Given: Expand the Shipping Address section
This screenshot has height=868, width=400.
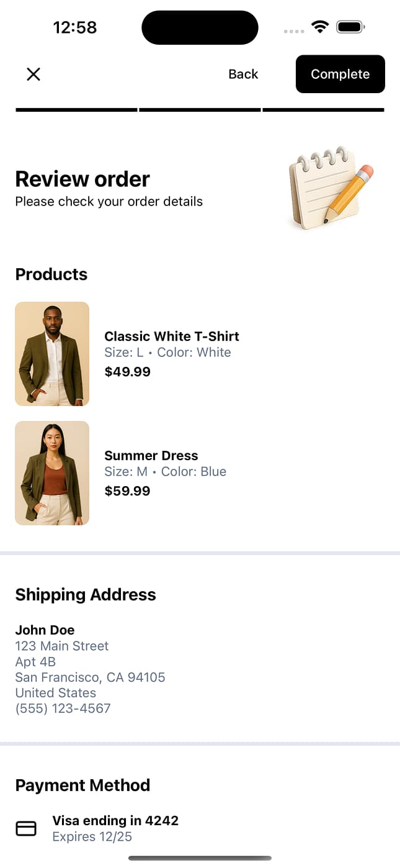Looking at the screenshot, I should 86,595.
